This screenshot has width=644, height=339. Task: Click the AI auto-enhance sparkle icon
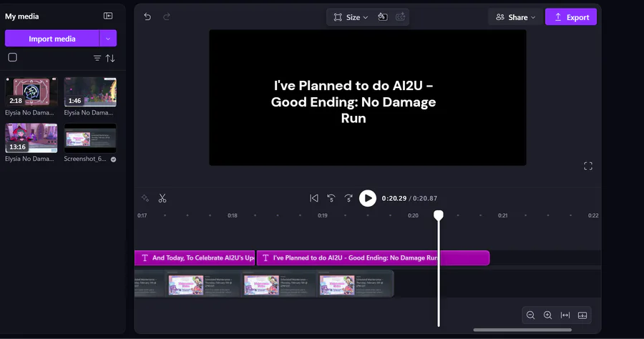(145, 198)
